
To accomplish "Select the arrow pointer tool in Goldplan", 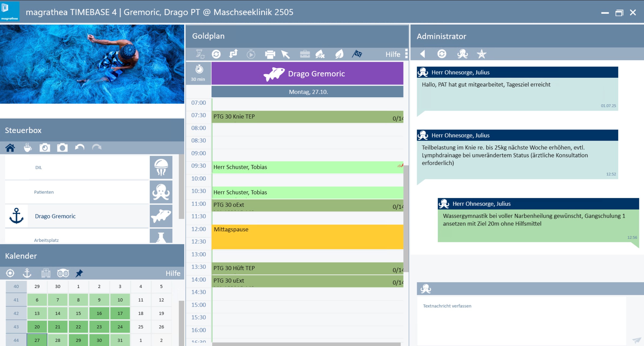I will click(x=285, y=54).
